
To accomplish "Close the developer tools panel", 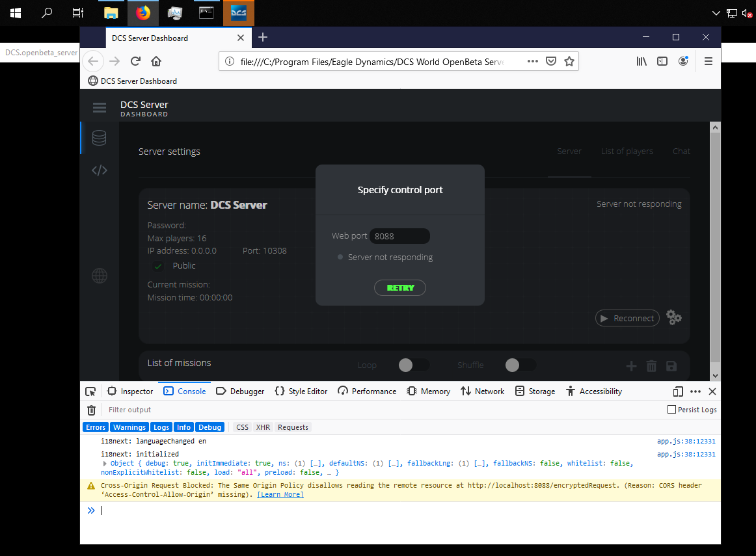I will (x=712, y=391).
